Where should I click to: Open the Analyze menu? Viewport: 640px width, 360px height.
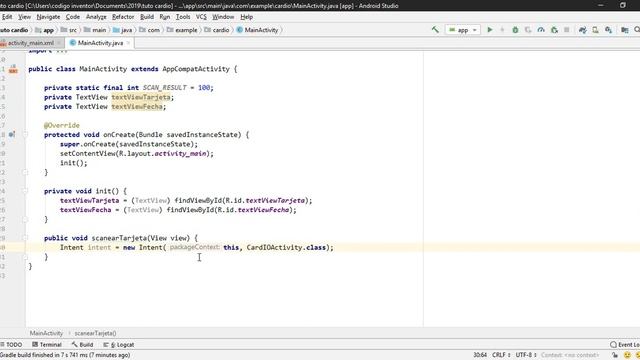96,17
